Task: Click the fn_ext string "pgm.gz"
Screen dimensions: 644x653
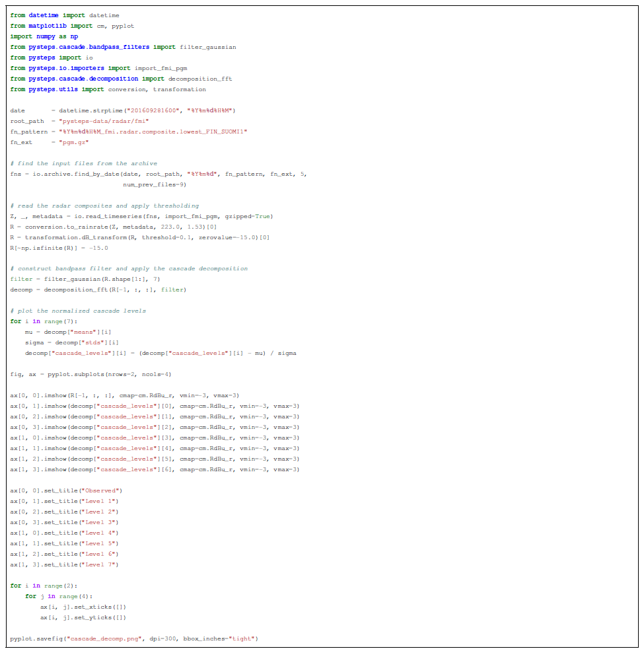Action: coord(74,142)
